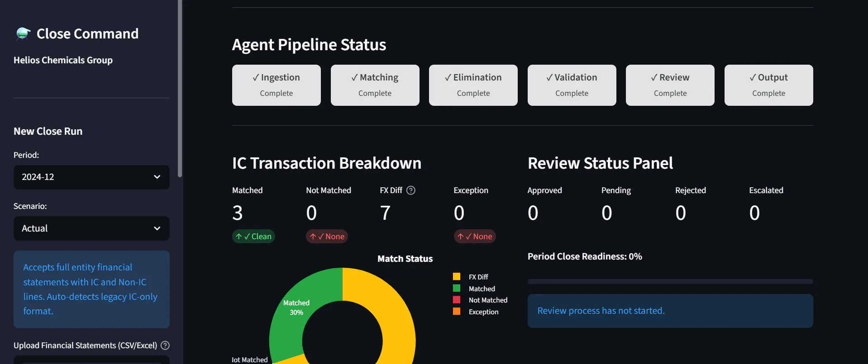The width and height of the screenshot is (868, 364).
Task: Click the Match Status chart title
Action: coord(405,259)
